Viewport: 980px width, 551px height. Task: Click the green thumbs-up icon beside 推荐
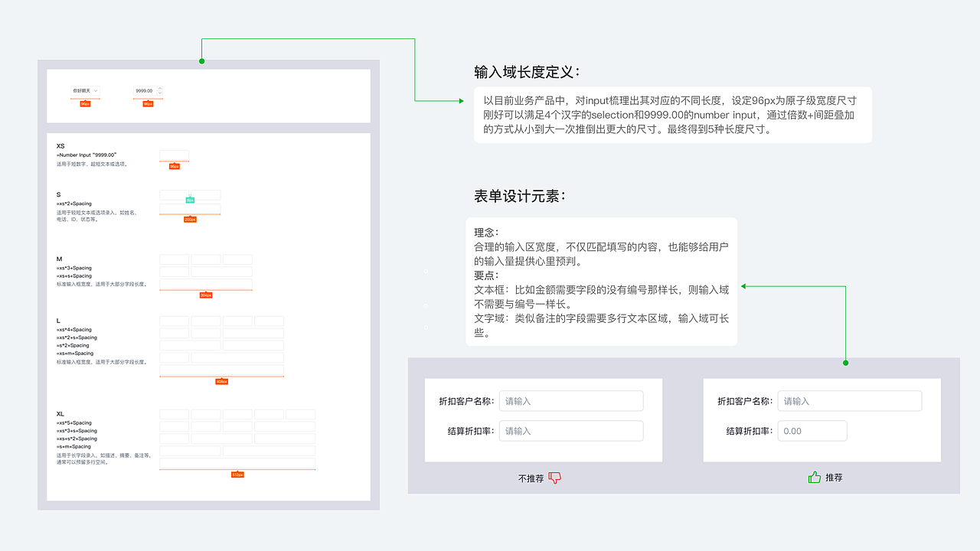(815, 477)
